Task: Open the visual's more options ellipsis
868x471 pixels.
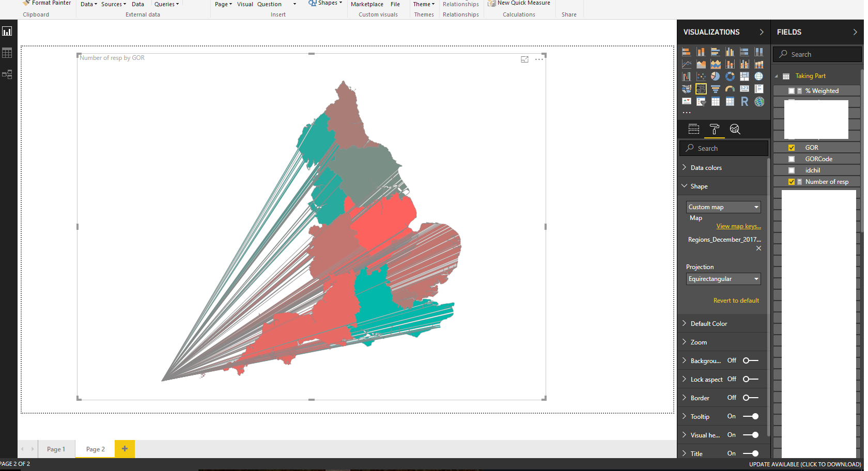Action: click(539, 59)
